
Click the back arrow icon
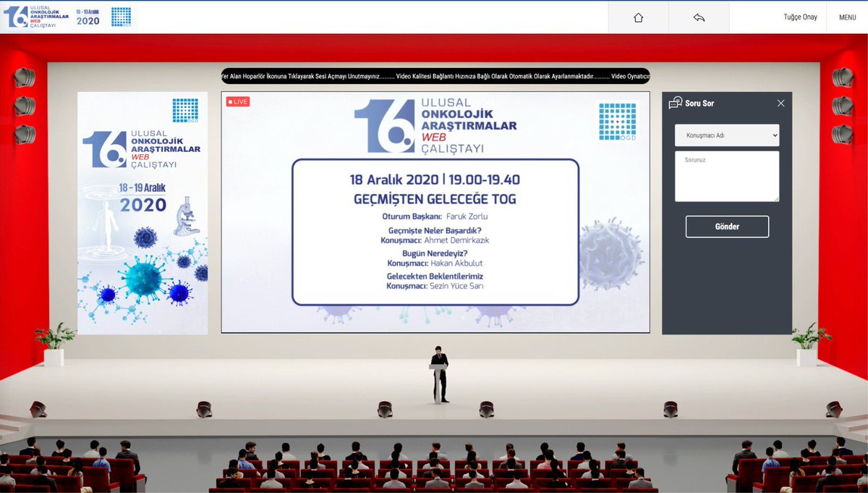(699, 17)
